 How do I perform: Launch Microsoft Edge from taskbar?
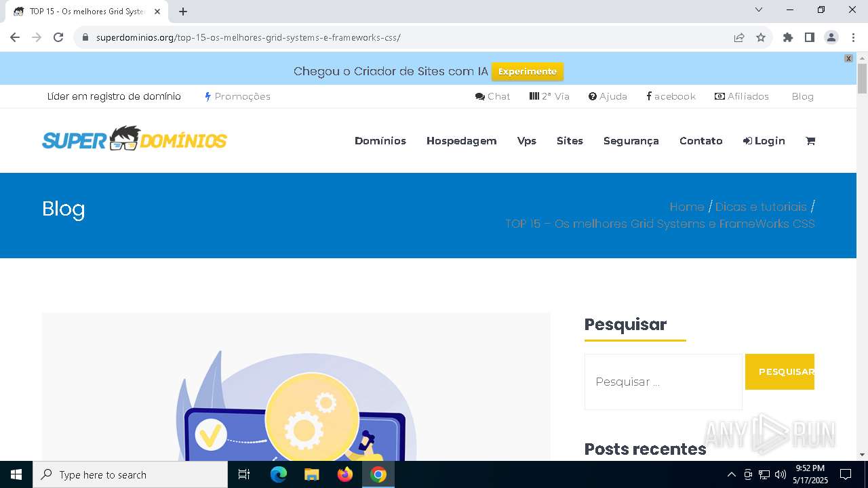pyautogui.click(x=279, y=474)
